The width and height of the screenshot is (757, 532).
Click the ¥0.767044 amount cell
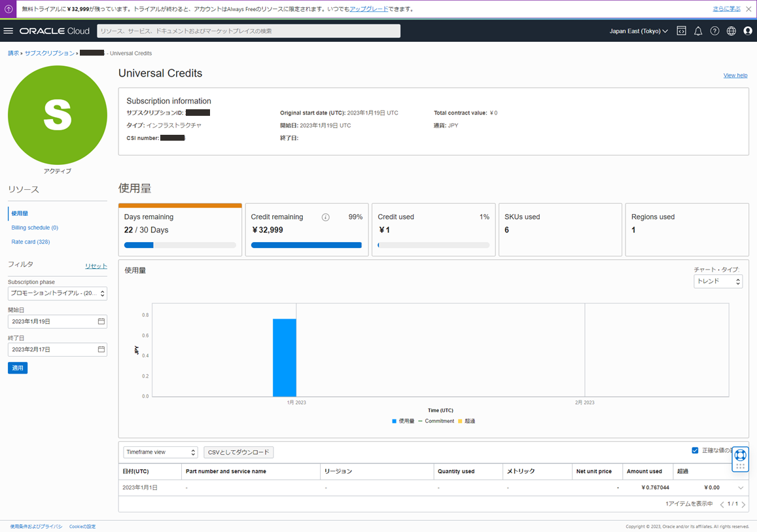click(655, 488)
